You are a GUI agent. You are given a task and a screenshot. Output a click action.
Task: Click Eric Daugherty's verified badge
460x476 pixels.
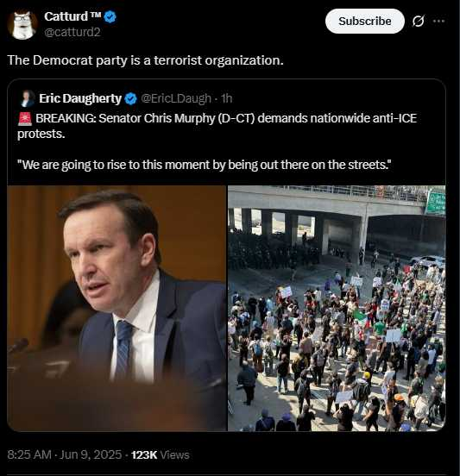130,98
